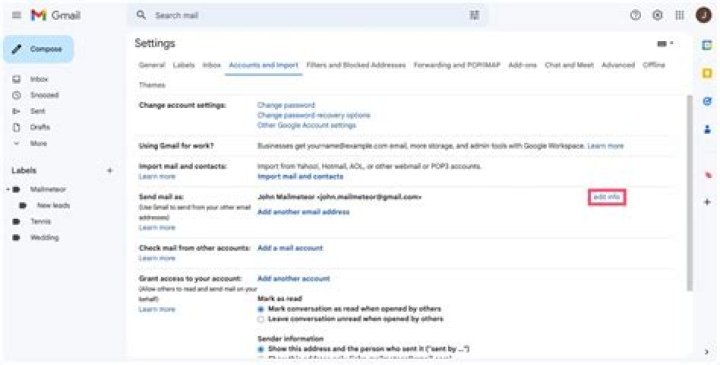Hide side panel arrow icon
This screenshot has height=365, width=720.
[707, 352]
